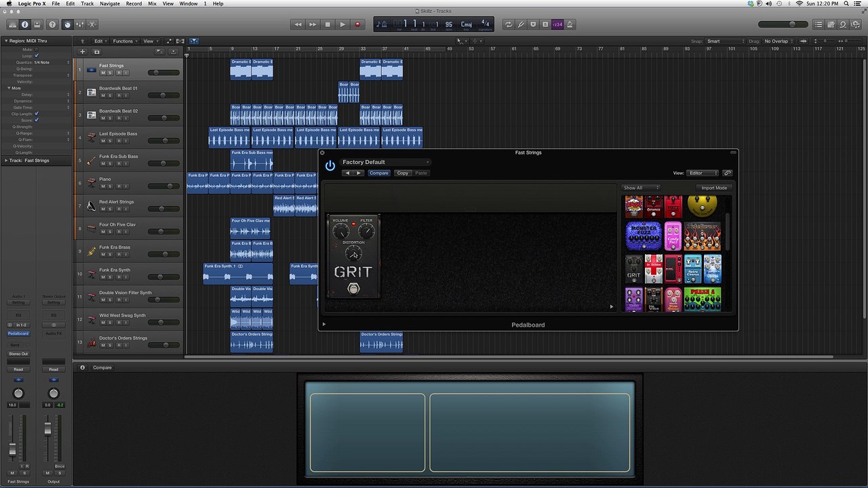The width and height of the screenshot is (868, 488).
Task: Open the tracks area Edit menu
Action: [x=100, y=41]
